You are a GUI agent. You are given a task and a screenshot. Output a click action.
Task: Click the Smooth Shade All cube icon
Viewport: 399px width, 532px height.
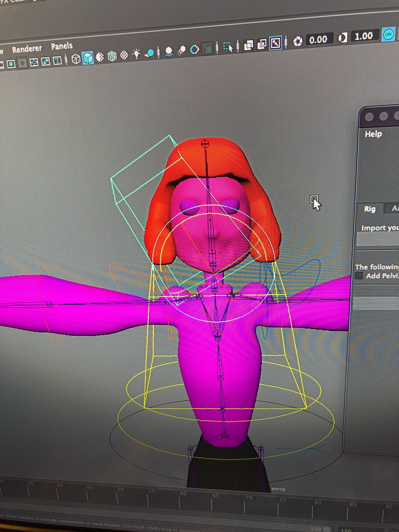88,58
